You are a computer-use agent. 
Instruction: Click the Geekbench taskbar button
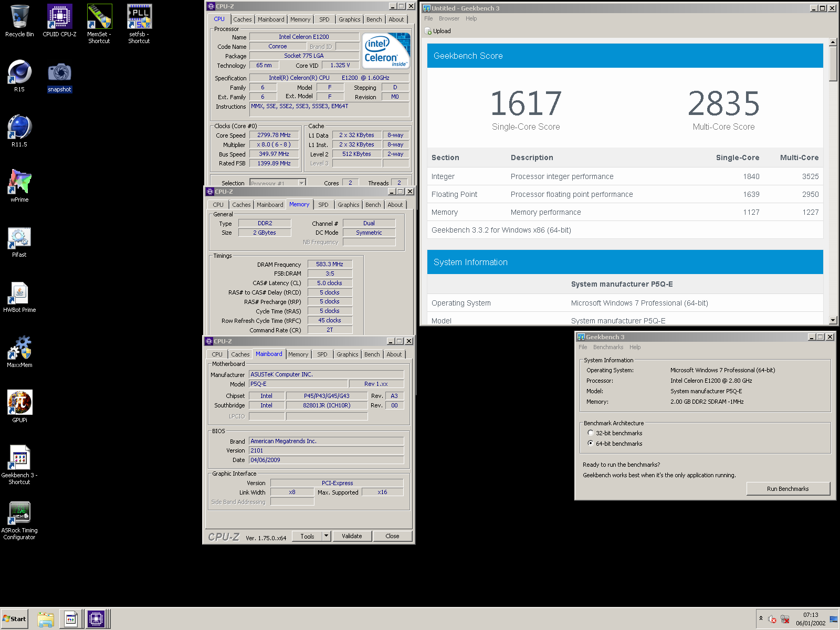[71, 619]
